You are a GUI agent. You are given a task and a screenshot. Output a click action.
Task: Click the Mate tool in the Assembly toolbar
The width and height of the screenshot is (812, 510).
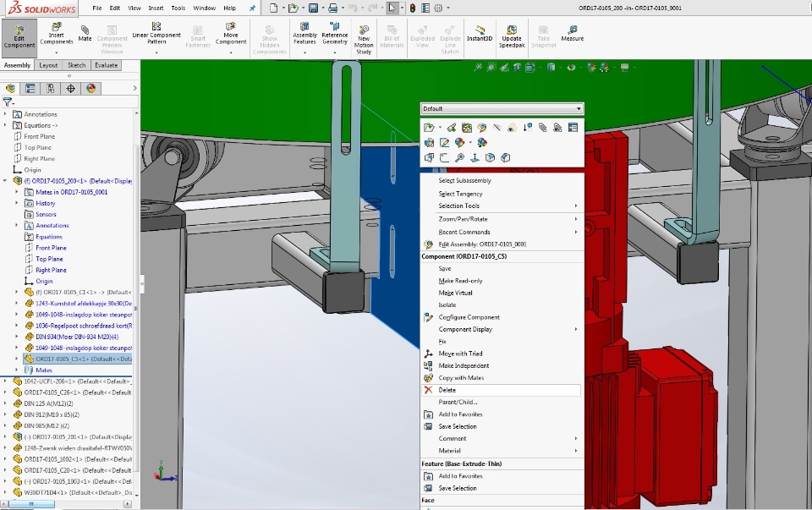[85, 34]
